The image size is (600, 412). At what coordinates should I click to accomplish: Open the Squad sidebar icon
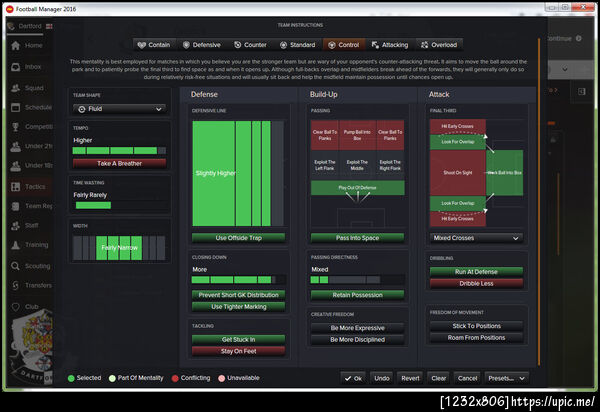(x=15, y=88)
